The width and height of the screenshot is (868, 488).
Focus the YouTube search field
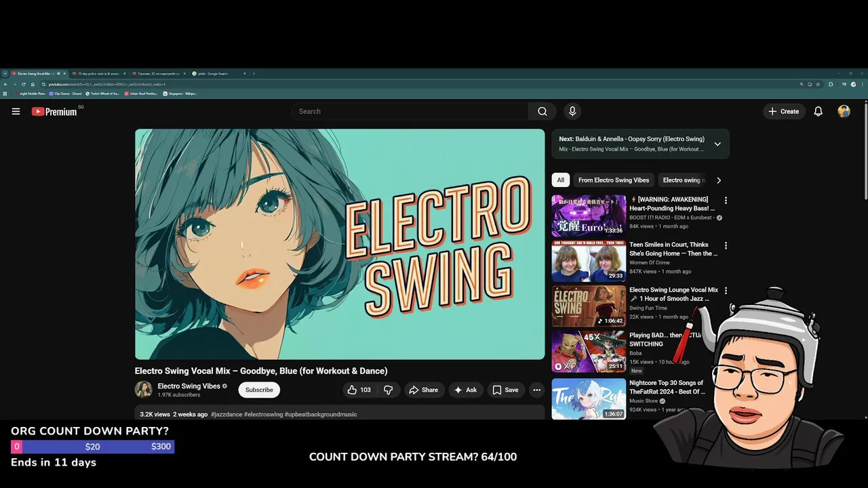click(410, 111)
